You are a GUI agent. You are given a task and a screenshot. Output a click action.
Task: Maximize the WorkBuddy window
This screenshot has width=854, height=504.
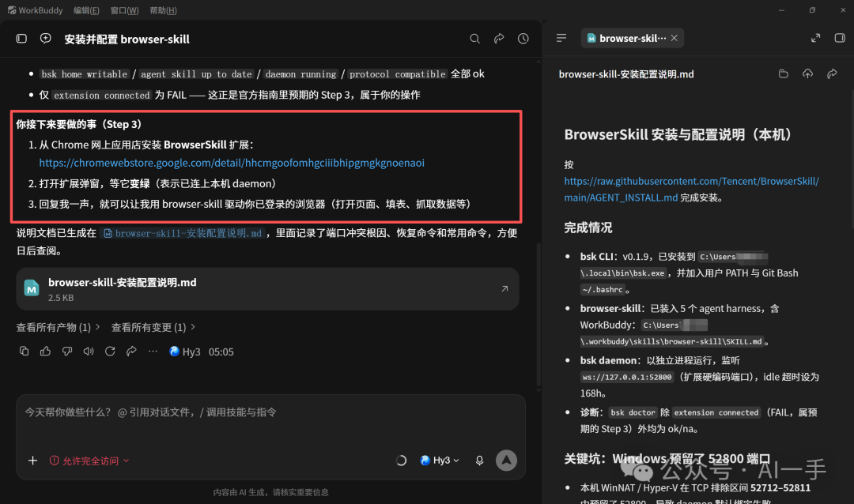click(x=812, y=9)
